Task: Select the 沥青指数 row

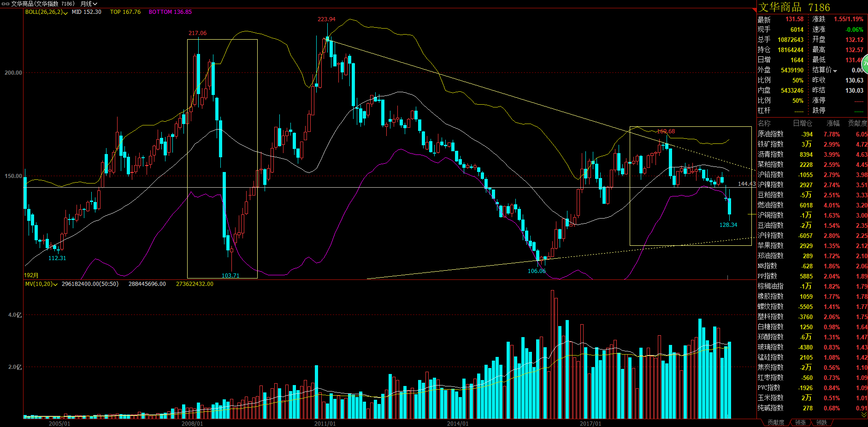Action: 812,154
